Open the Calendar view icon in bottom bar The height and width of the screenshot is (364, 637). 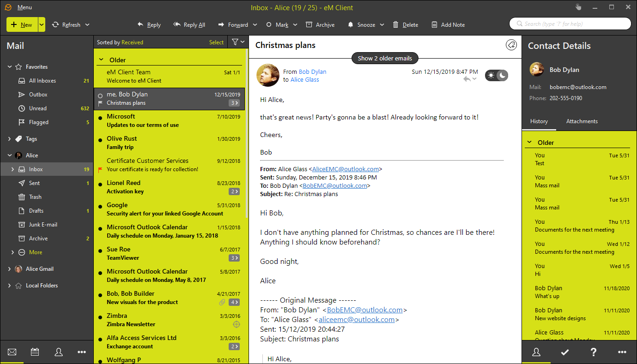click(35, 352)
